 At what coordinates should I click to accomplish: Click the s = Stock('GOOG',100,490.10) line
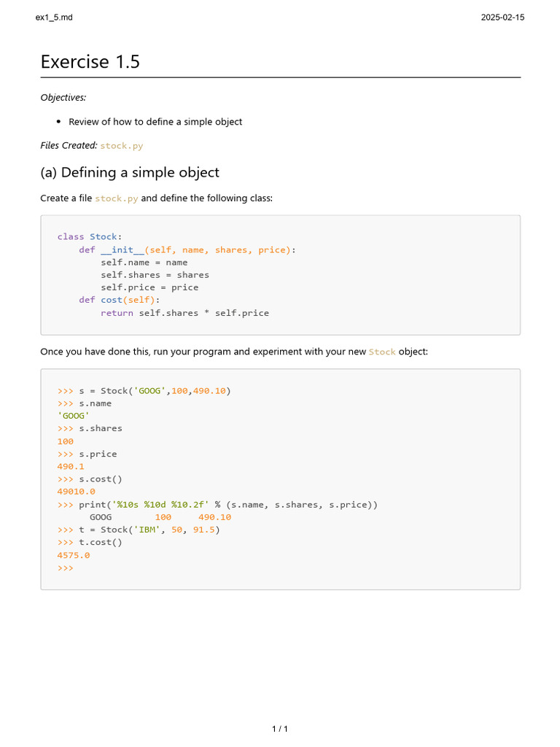pos(144,390)
